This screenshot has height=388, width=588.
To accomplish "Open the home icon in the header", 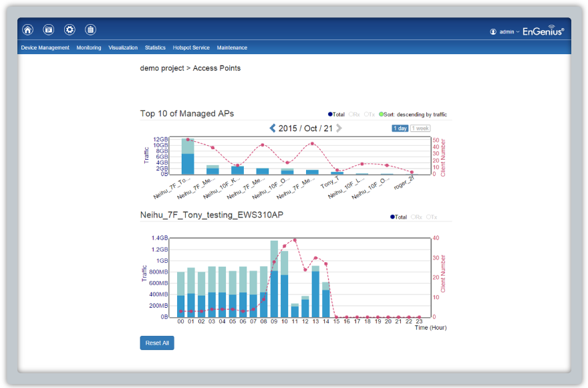I will point(28,29).
